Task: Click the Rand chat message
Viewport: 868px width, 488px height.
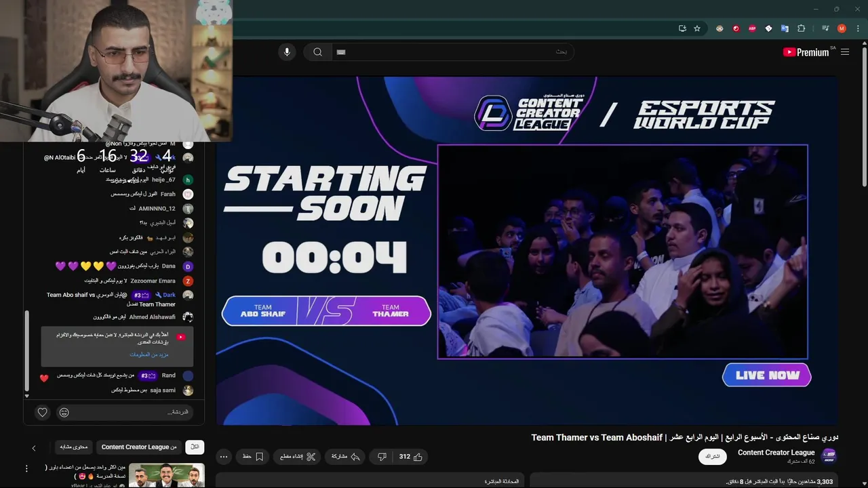Action: pos(125,375)
